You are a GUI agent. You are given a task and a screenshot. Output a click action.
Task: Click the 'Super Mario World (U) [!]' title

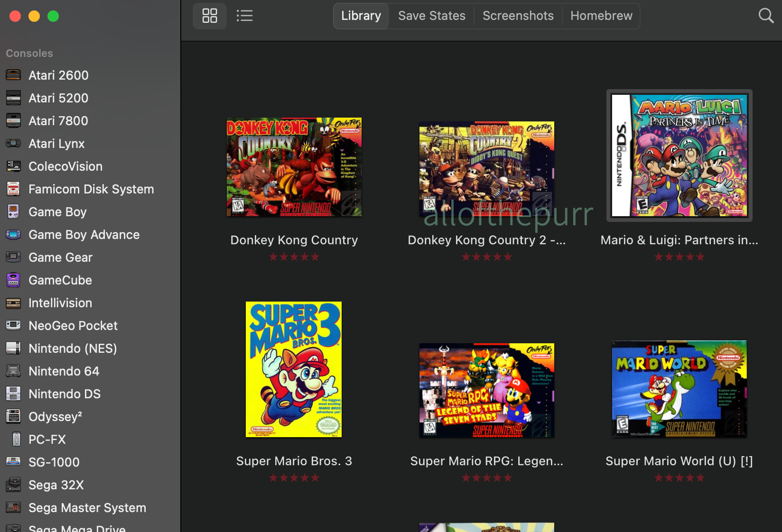click(x=680, y=461)
